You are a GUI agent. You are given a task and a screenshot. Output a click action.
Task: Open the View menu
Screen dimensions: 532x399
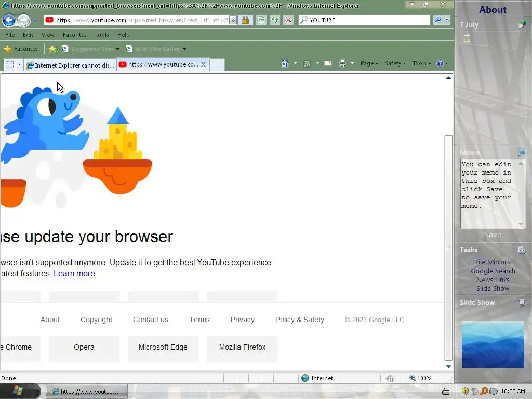tap(48, 35)
